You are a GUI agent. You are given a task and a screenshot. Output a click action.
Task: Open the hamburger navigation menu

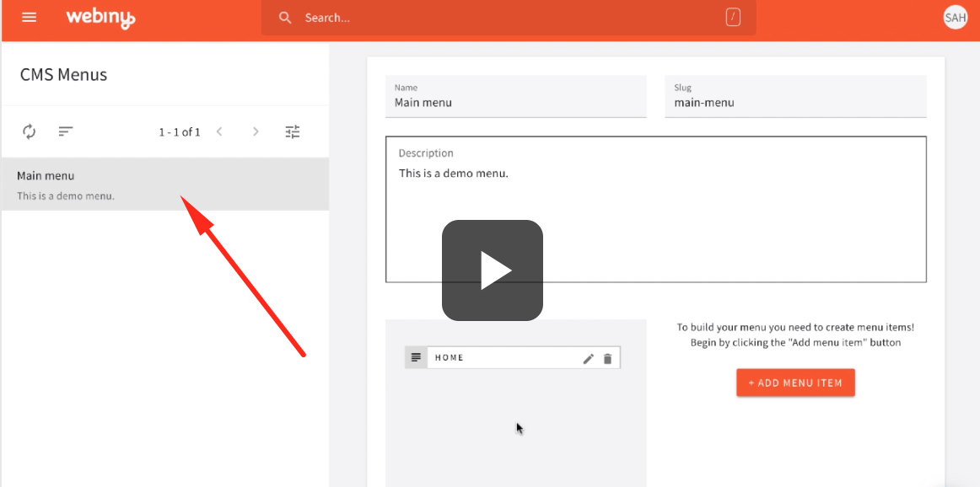(30, 18)
